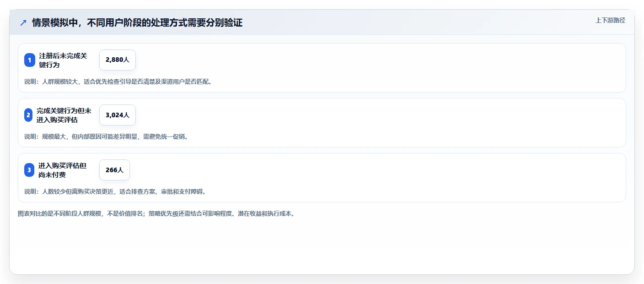Screen dimensions: 644x284
Task: Click the note starting 说明：人数较少
Action: [116, 191]
